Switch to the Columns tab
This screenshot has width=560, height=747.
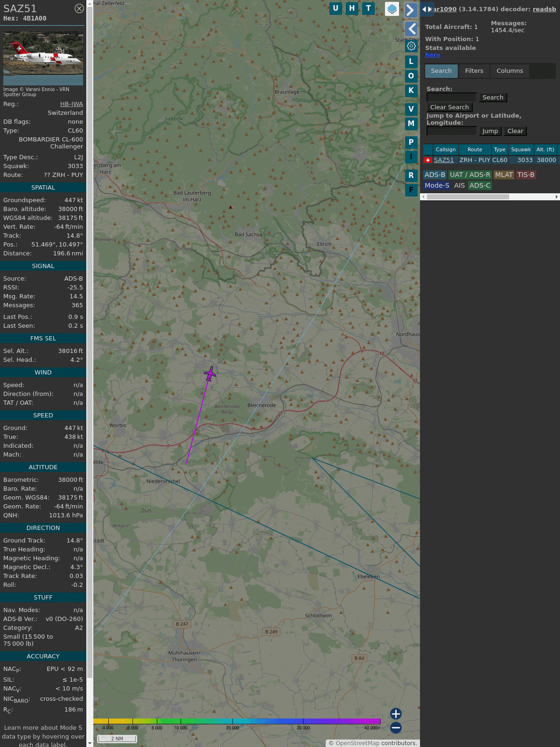[x=510, y=71]
